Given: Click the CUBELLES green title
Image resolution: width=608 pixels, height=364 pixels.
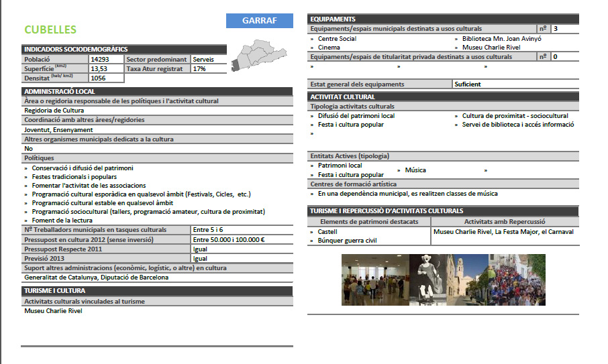Looking at the screenshot, I should tap(50, 29).
